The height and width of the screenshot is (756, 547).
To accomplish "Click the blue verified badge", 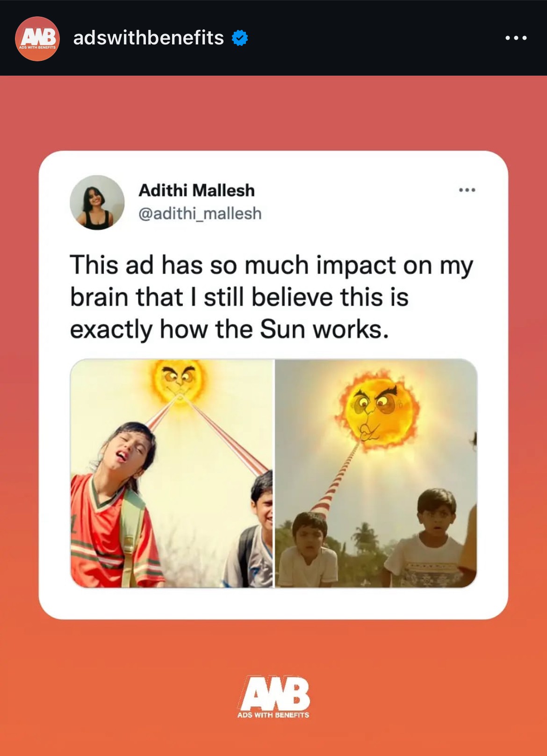I will (240, 38).
